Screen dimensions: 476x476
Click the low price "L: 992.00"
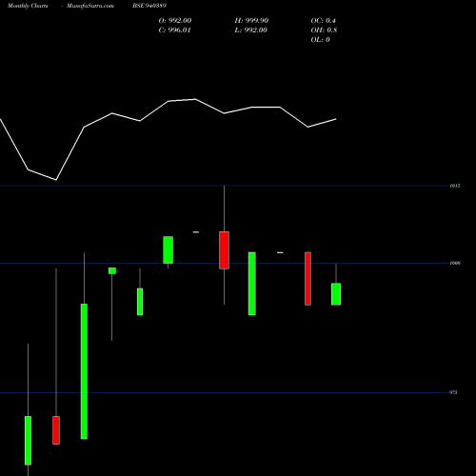[251, 30]
